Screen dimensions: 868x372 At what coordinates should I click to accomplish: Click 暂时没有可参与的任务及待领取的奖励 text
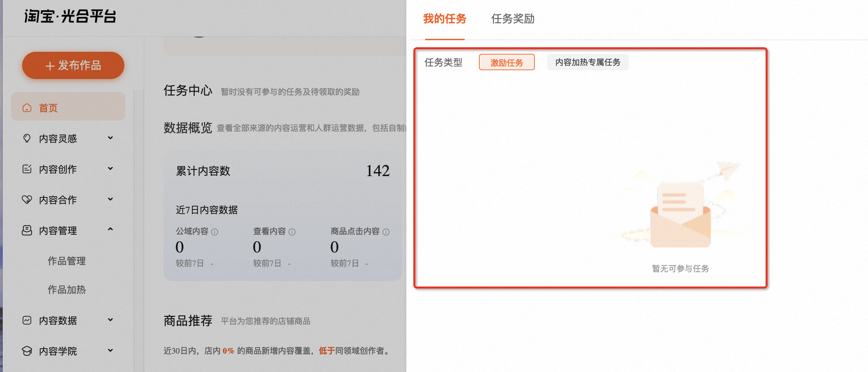pyautogui.click(x=290, y=92)
